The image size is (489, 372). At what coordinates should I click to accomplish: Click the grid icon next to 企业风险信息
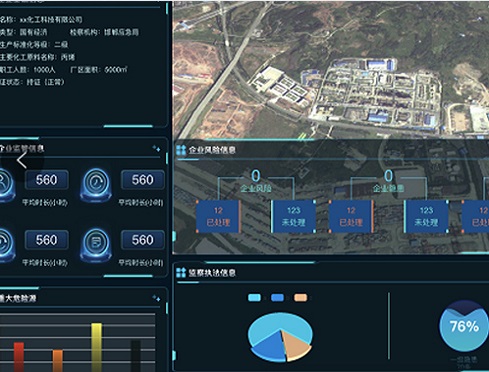tap(181, 150)
